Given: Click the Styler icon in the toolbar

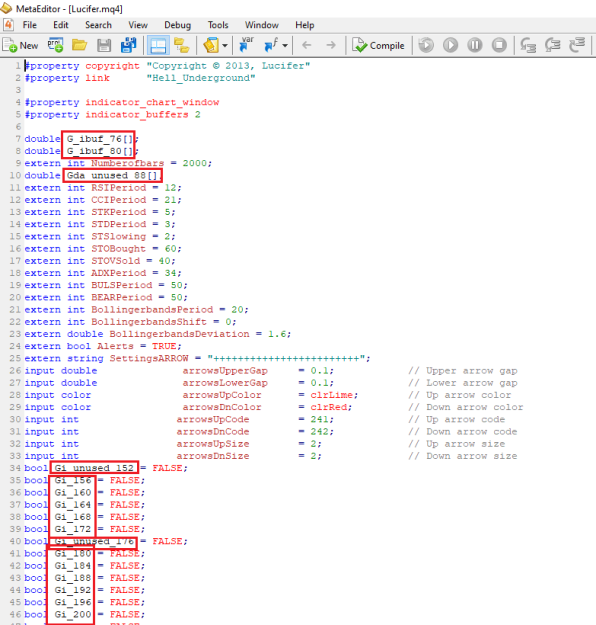Looking at the screenshot, I should pos(211,45).
